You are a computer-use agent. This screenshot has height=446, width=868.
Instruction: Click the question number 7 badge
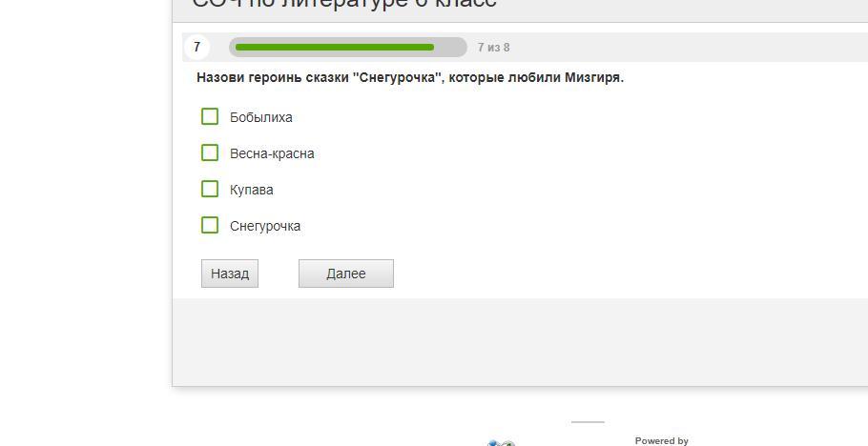(196, 47)
